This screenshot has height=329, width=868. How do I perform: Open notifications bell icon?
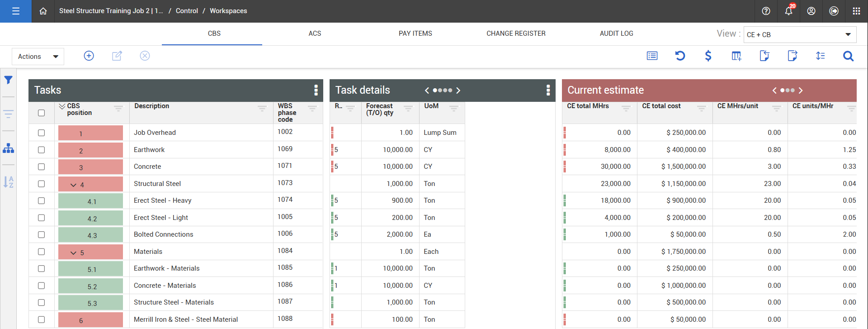click(x=788, y=11)
